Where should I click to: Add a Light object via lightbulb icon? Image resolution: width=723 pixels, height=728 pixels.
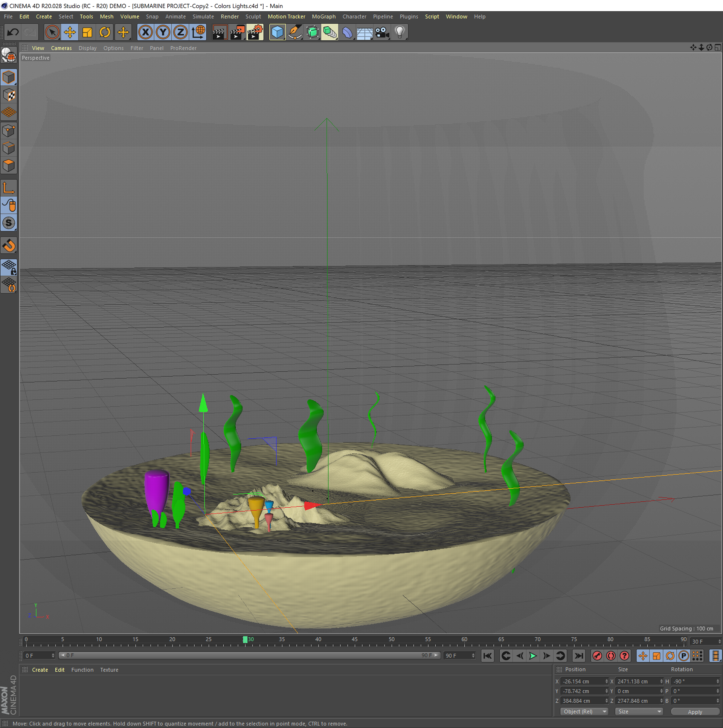tap(400, 32)
